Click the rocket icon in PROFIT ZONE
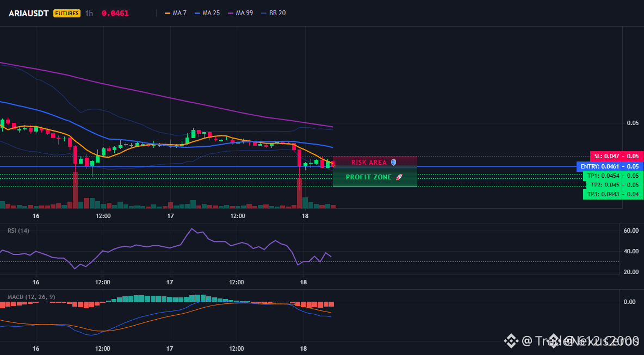The image size is (644, 355). (399, 177)
